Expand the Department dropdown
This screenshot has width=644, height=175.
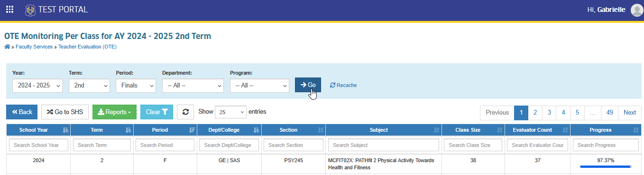(193, 86)
